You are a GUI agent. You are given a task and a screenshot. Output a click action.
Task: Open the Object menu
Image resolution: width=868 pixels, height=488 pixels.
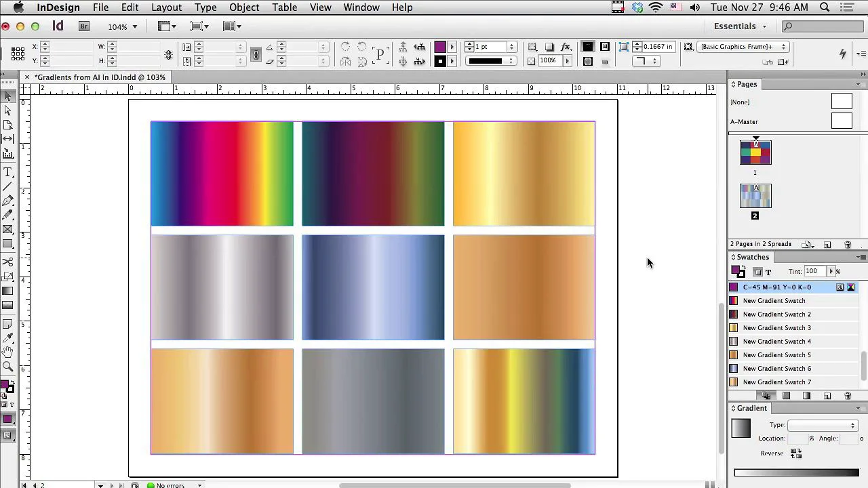[x=244, y=7]
